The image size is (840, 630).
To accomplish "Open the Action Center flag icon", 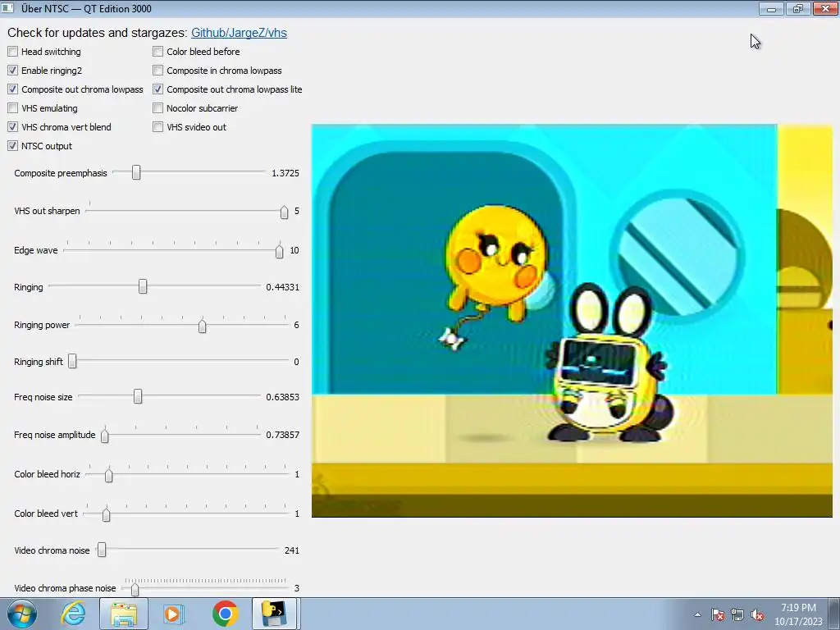I will [718, 614].
